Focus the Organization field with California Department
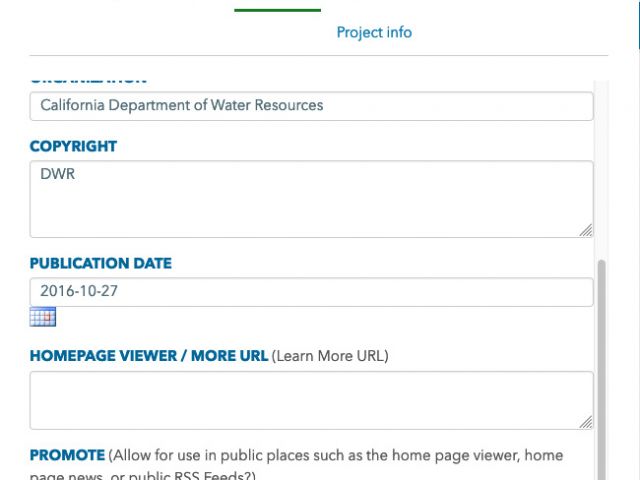The image size is (640, 480). [x=311, y=106]
